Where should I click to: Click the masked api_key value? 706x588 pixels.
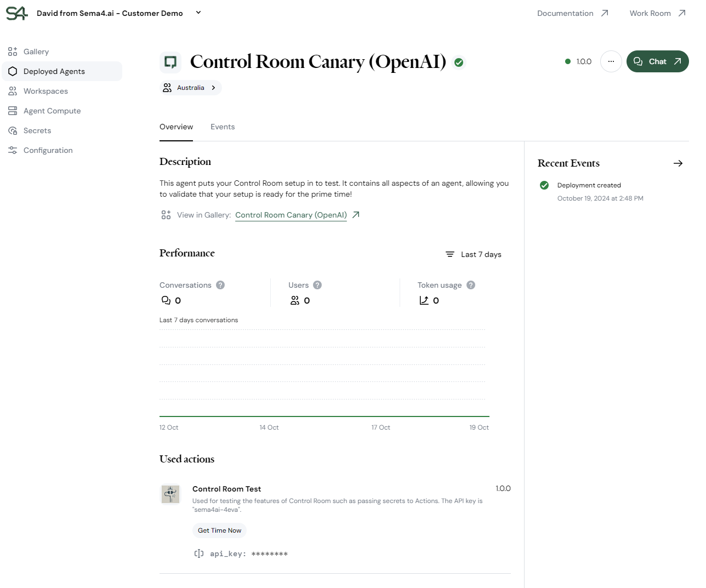tap(270, 554)
